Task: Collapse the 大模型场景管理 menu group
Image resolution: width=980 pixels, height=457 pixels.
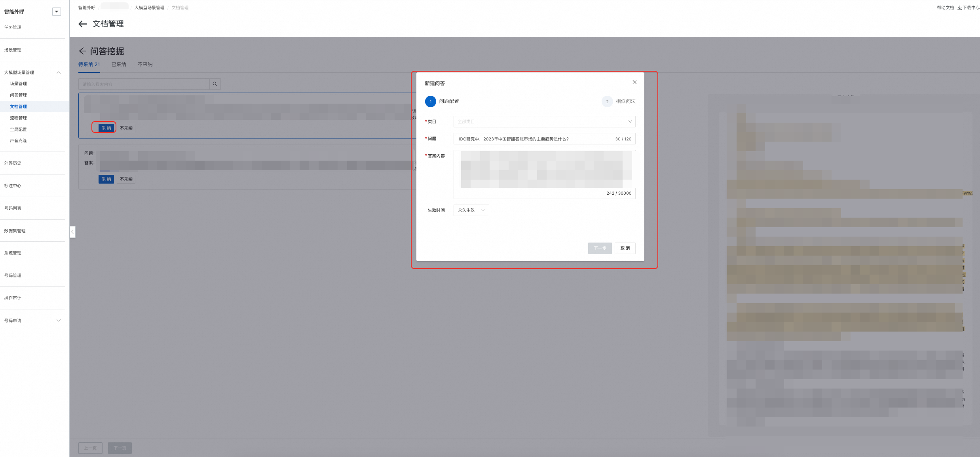Action: click(x=59, y=72)
